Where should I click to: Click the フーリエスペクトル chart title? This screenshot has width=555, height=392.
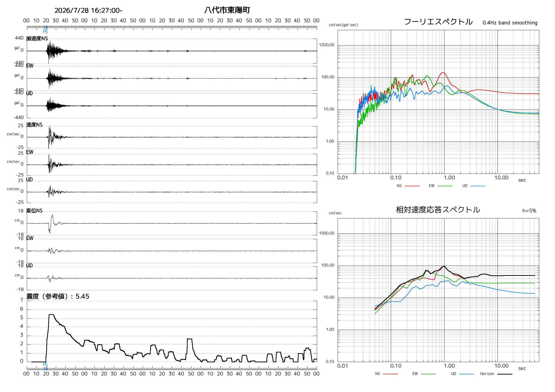coord(438,22)
